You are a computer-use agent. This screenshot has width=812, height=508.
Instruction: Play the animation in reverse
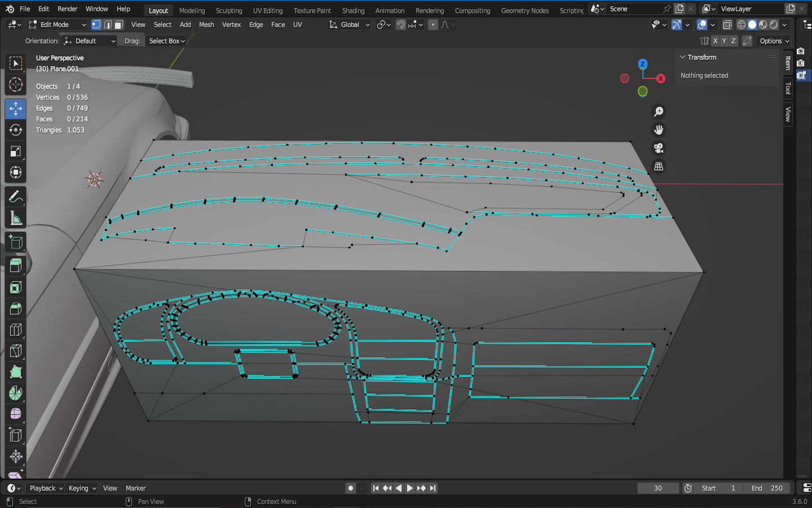click(x=399, y=488)
